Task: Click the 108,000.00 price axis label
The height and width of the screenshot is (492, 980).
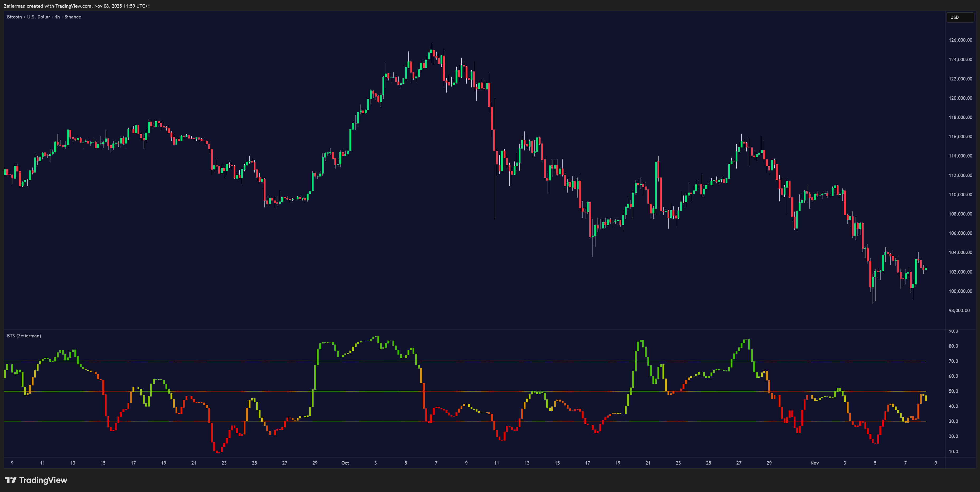Action: [x=960, y=214]
